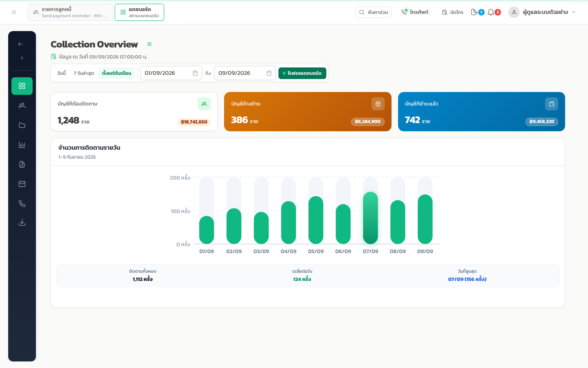This screenshot has height=368, width=588.
Task: Select the วันนี้ date range
Action: 62,73
